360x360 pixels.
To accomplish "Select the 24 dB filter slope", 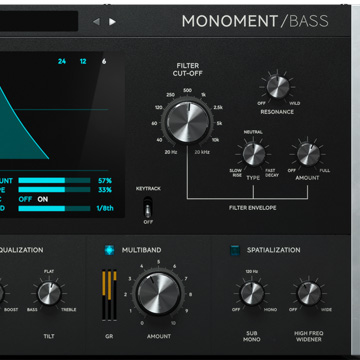I will (x=62, y=61).
